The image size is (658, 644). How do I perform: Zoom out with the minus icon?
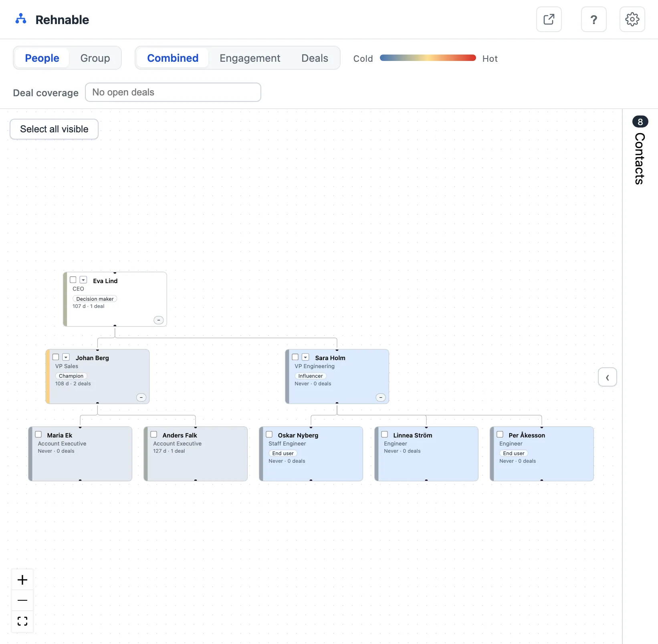(22, 600)
